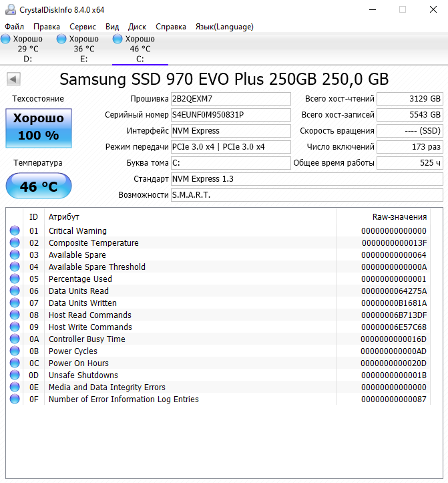Image resolution: width=448 pixels, height=483 pixels.
Task: Open the Файл menu
Action: point(14,27)
